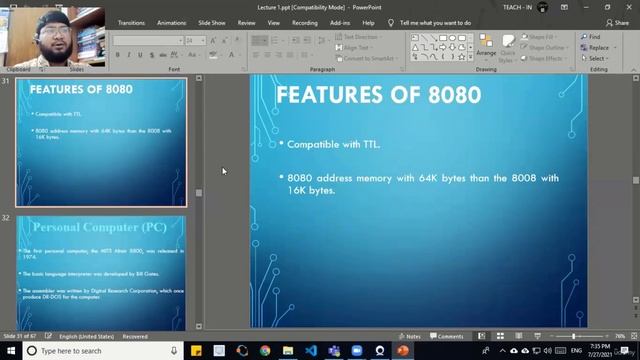This screenshot has height=360, width=640.
Task: Open Character Spacing (AV) dropdown
Action: 176,55
